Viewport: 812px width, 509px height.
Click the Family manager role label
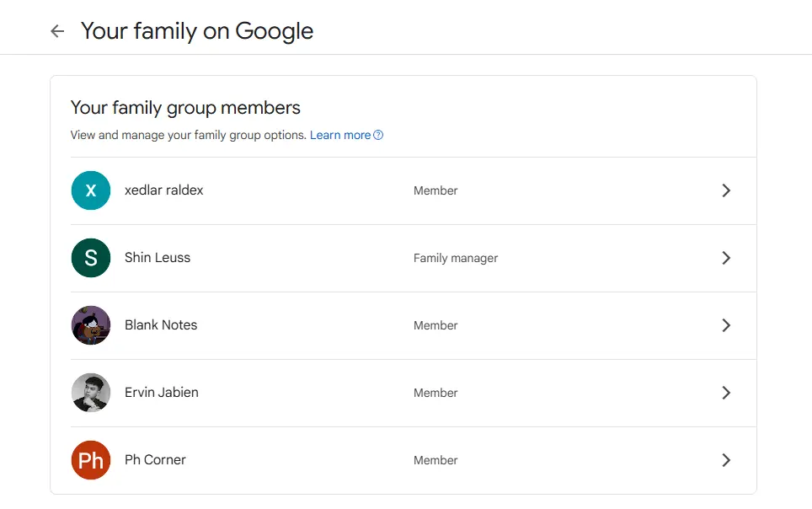click(455, 258)
